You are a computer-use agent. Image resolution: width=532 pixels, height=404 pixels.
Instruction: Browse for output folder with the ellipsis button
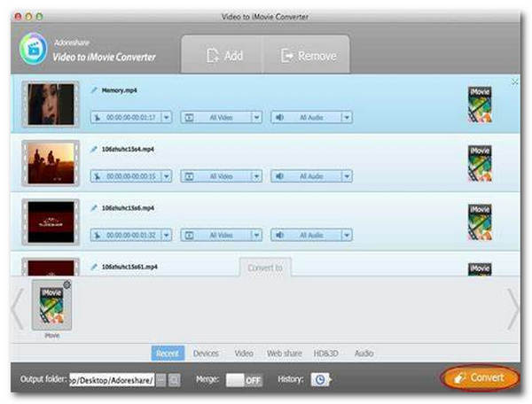click(x=161, y=380)
